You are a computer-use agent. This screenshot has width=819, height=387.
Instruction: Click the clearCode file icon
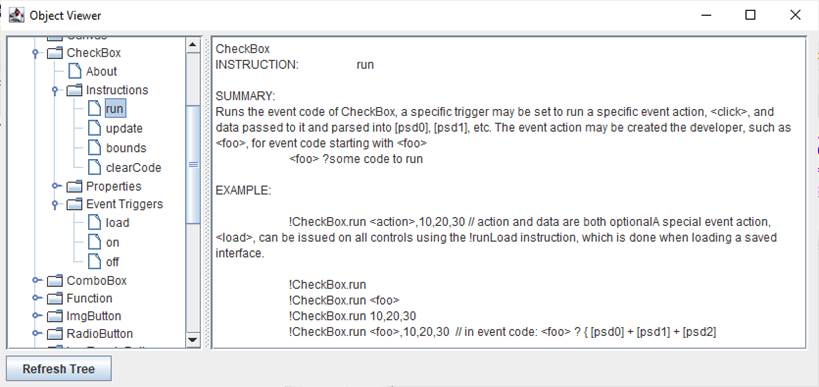[x=95, y=167]
